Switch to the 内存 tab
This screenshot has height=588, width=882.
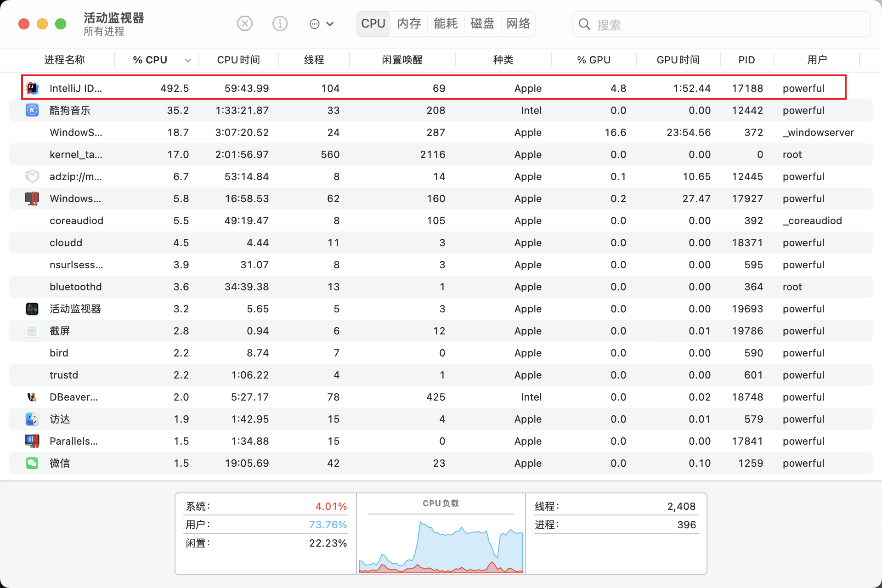pyautogui.click(x=409, y=23)
